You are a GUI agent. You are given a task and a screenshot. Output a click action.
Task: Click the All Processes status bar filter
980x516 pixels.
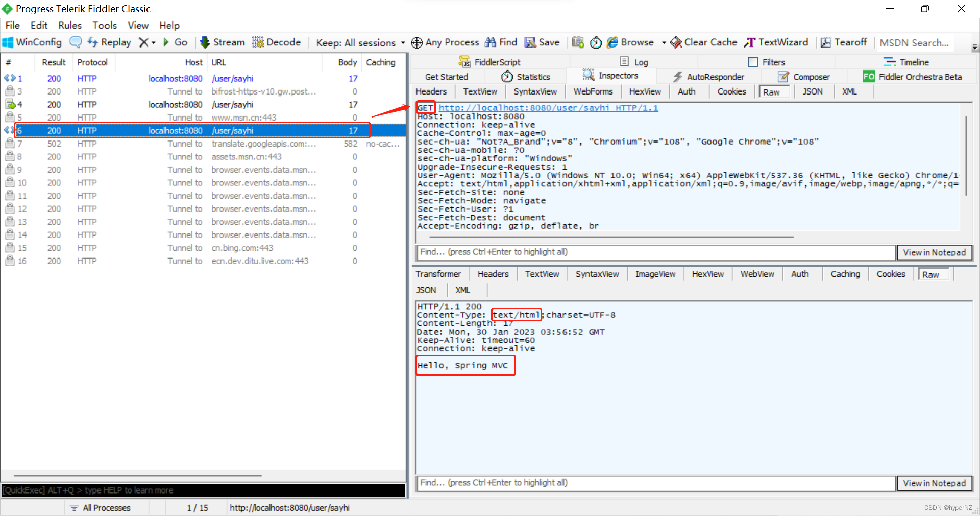[101, 508]
